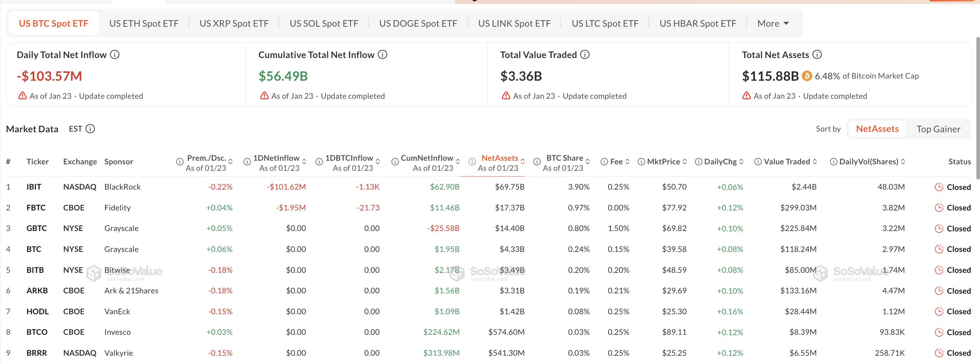Click the info icon next to EST timezone label
This screenshot has width=980, height=364.
point(90,129)
